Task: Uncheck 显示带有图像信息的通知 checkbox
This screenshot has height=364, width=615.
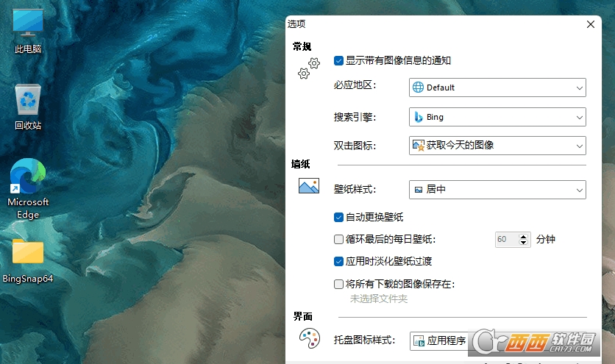Action: [338, 61]
